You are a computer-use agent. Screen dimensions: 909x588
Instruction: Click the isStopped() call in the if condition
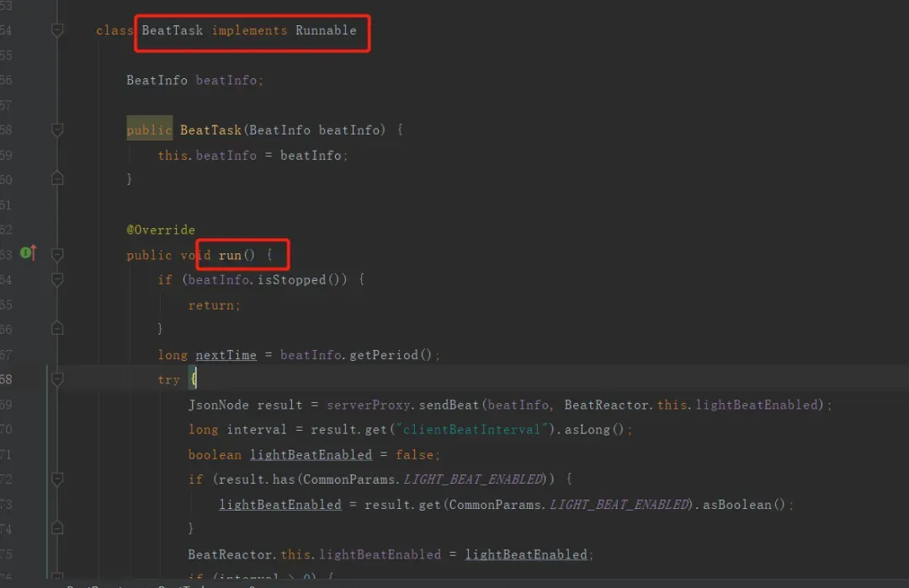(298, 280)
